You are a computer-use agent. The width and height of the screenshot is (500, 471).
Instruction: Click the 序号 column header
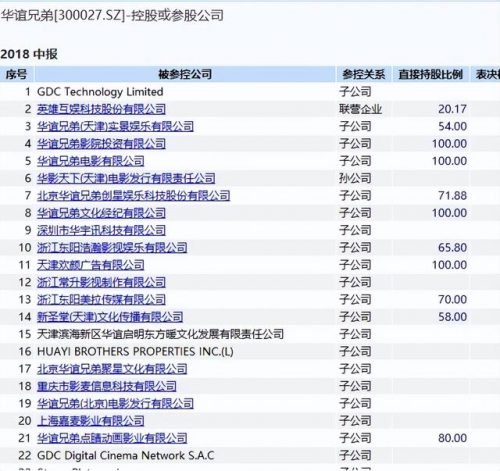16,74
